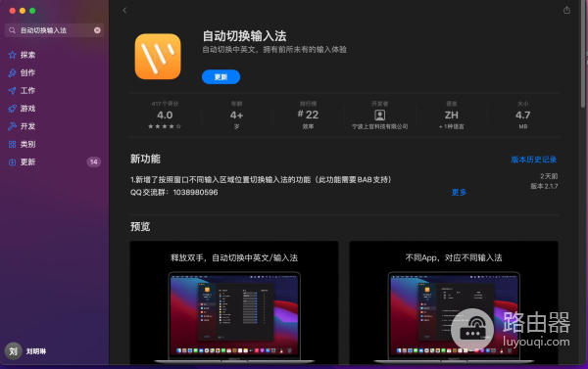The width and height of the screenshot is (588, 369).
Task: Click the back chevron arrow
Action: [124, 10]
